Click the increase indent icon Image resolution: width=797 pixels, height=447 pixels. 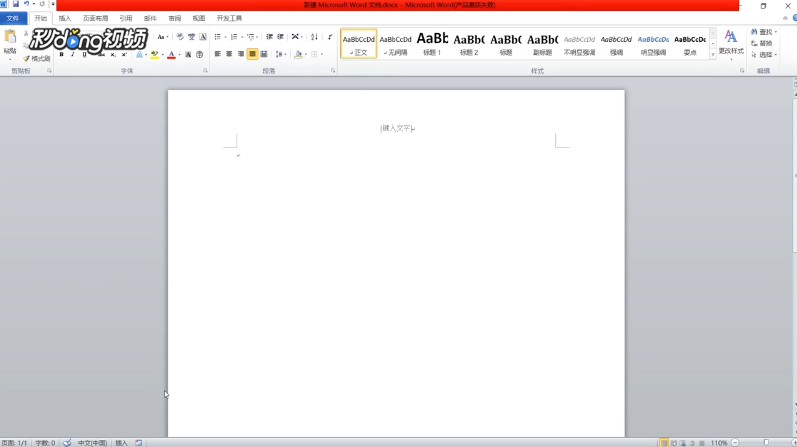(x=281, y=37)
